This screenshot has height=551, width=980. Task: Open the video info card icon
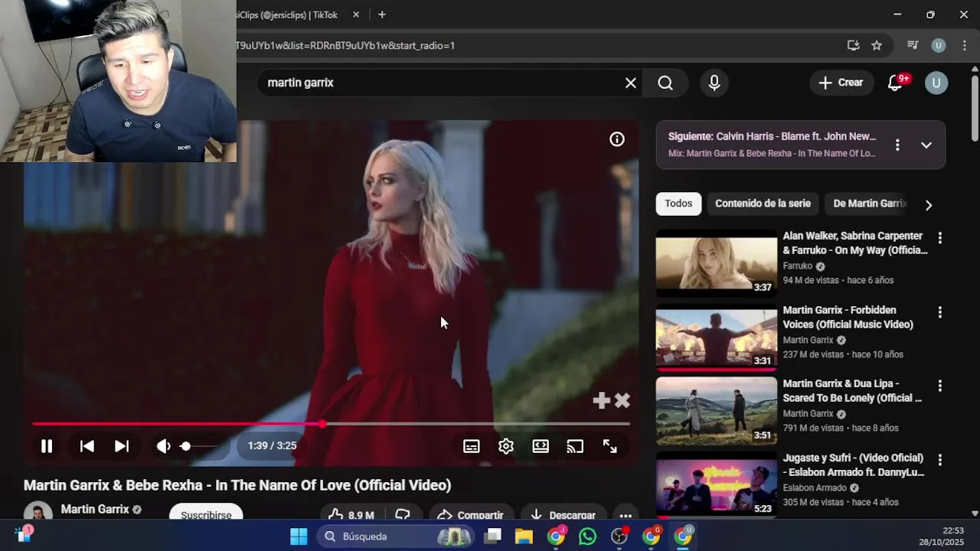click(x=617, y=139)
